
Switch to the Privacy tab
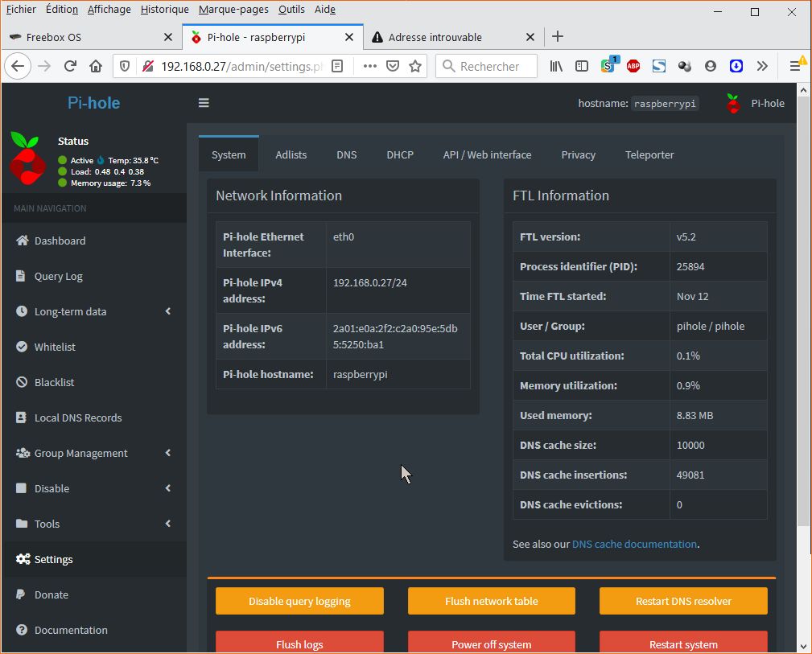pos(579,154)
